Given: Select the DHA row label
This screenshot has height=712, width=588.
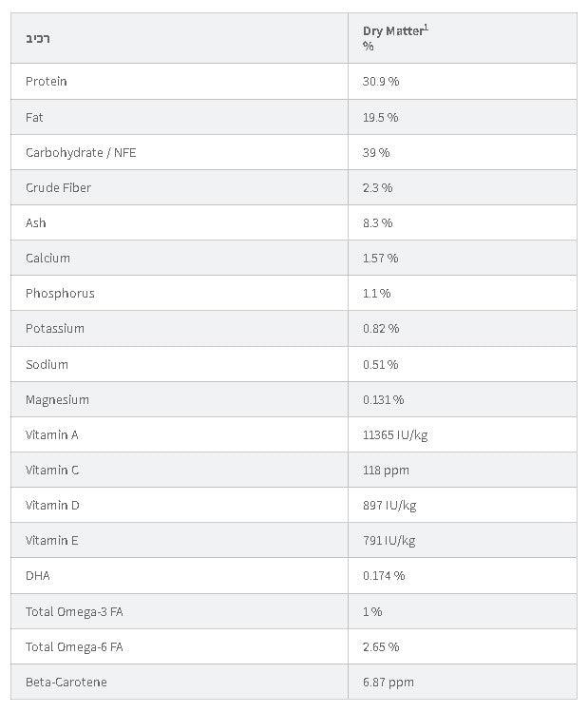Looking at the screenshot, I should [38, 575].
